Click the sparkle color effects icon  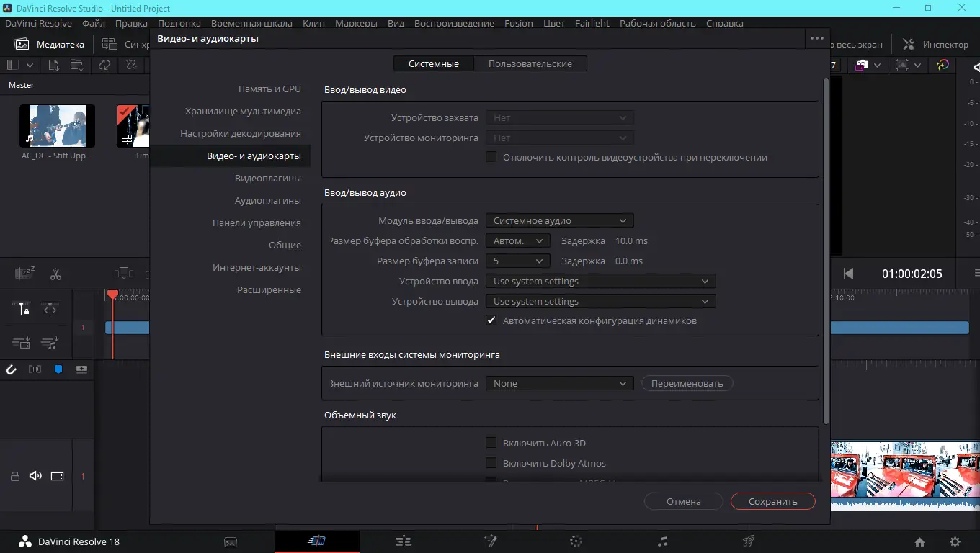click(x=943, y=65)
